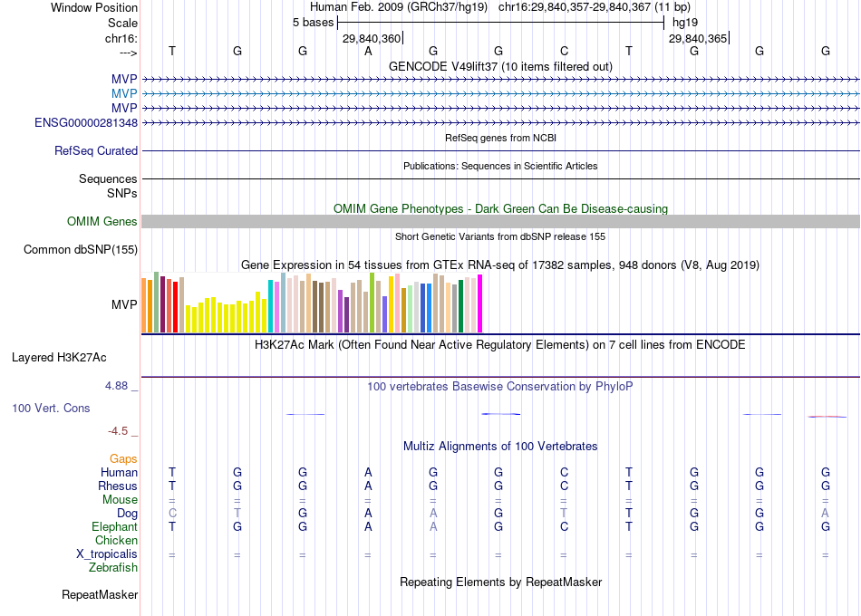This screenshot has height=616, width=861.
Task: Open the light blue MVP transcript label
Action: (124, 93)
